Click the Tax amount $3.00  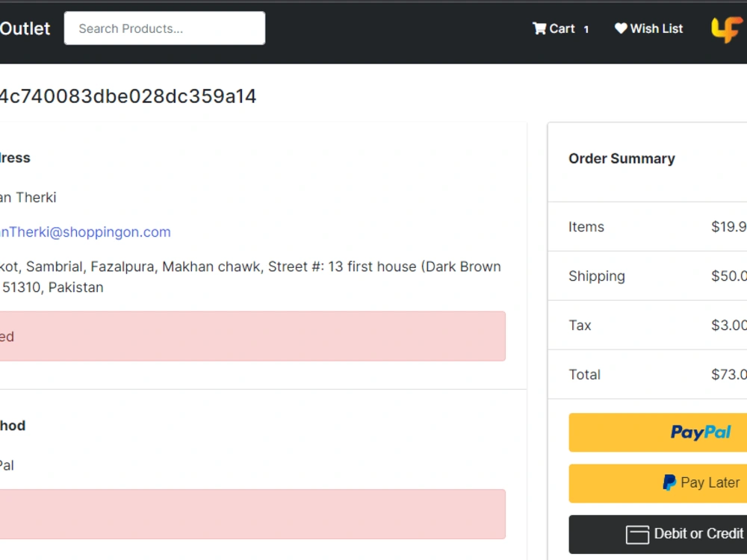pyautogui.click(x=729, y=326)
